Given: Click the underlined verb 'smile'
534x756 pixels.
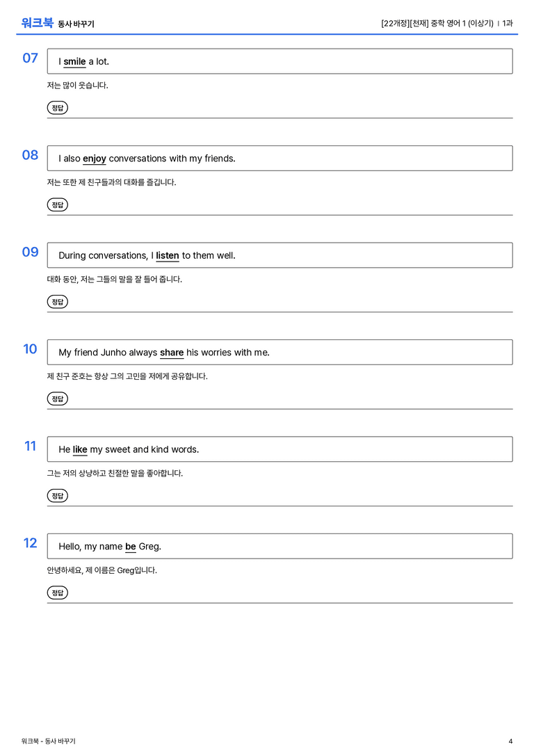Looking at the screenshot, I should 74,62.
